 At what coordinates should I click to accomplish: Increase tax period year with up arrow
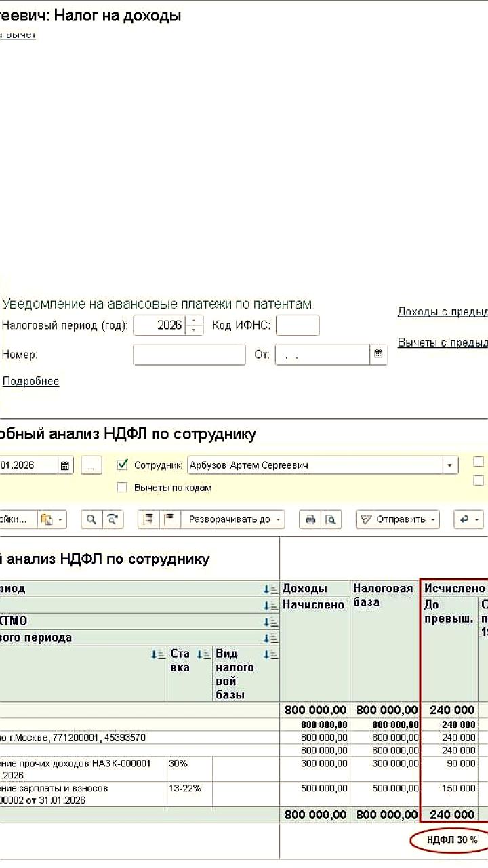[195, 321]
